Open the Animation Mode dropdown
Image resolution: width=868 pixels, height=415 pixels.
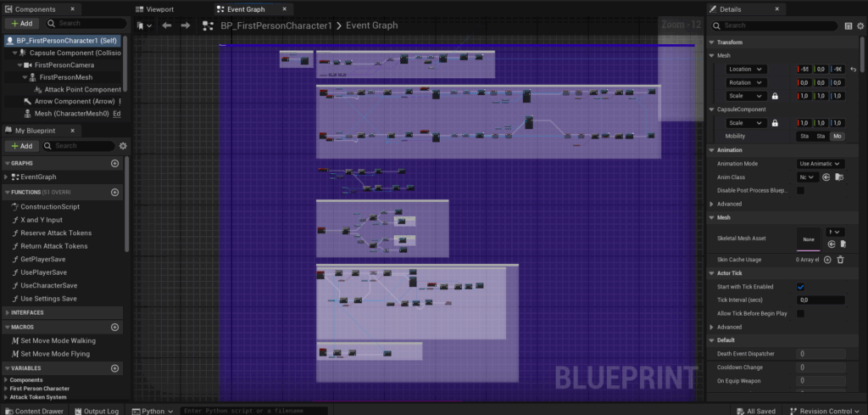point(821,163)
